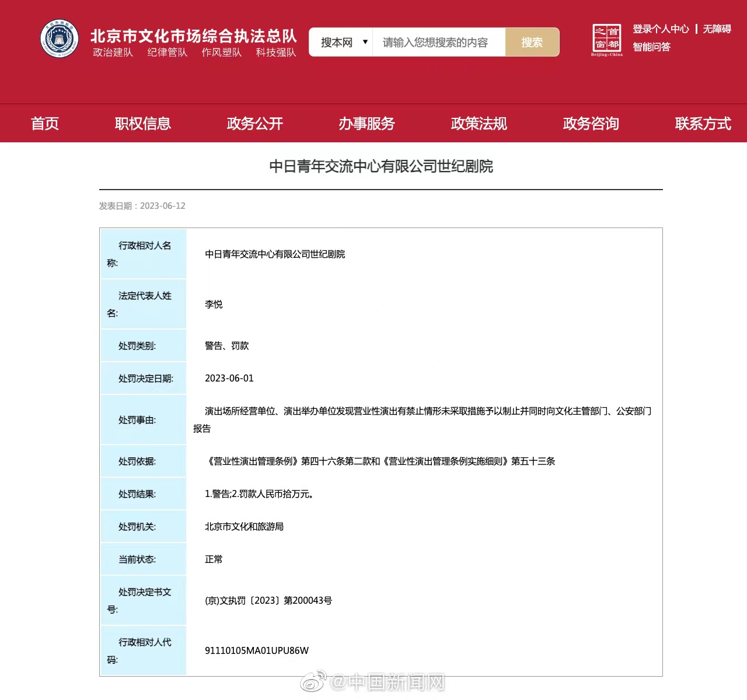
Task: Open 登录个人中心 login link
Action: pos(661,29)
